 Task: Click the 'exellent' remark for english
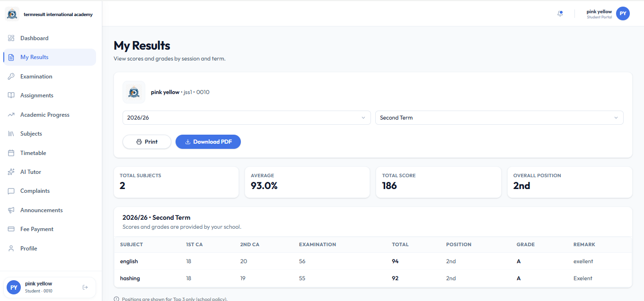pyautogui.click(x=583, y=261)
